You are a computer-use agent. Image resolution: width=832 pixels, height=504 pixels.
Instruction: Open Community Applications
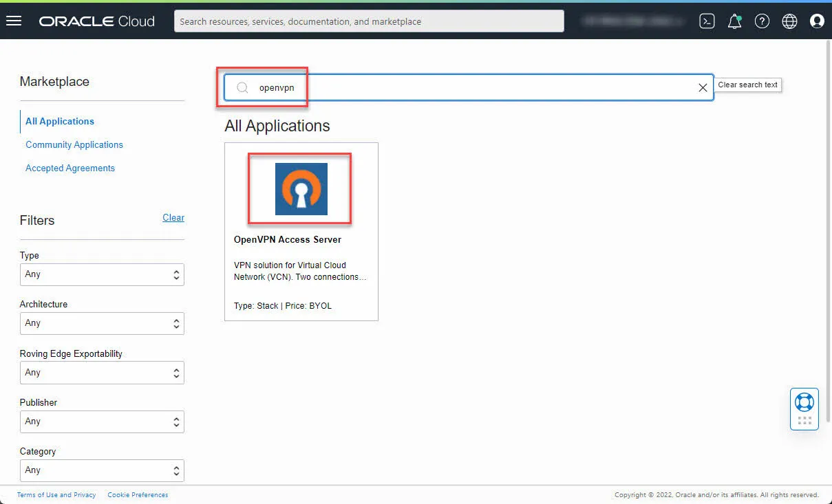point(74,144)
